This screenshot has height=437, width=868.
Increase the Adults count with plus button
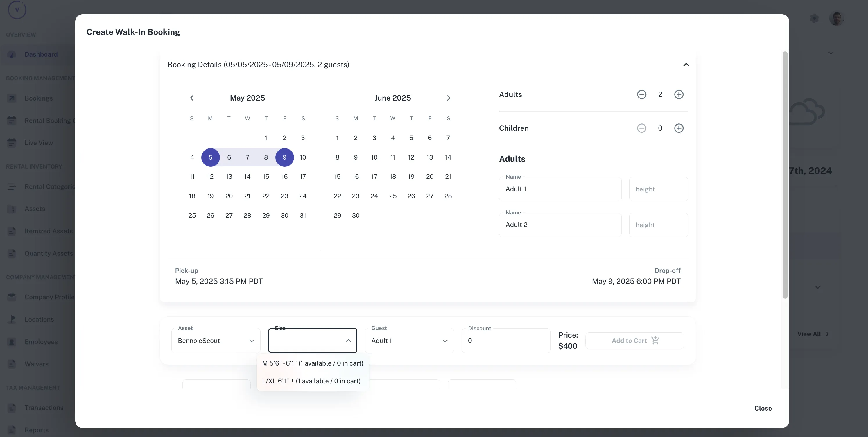pos(679,94)
